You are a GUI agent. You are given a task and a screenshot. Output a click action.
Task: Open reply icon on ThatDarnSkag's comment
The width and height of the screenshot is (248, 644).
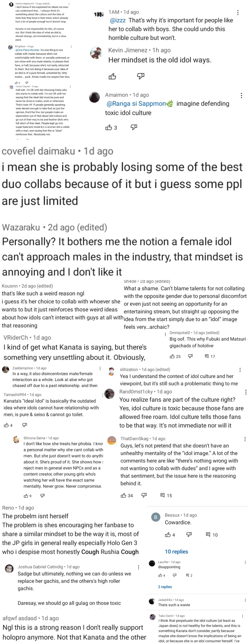162,495
